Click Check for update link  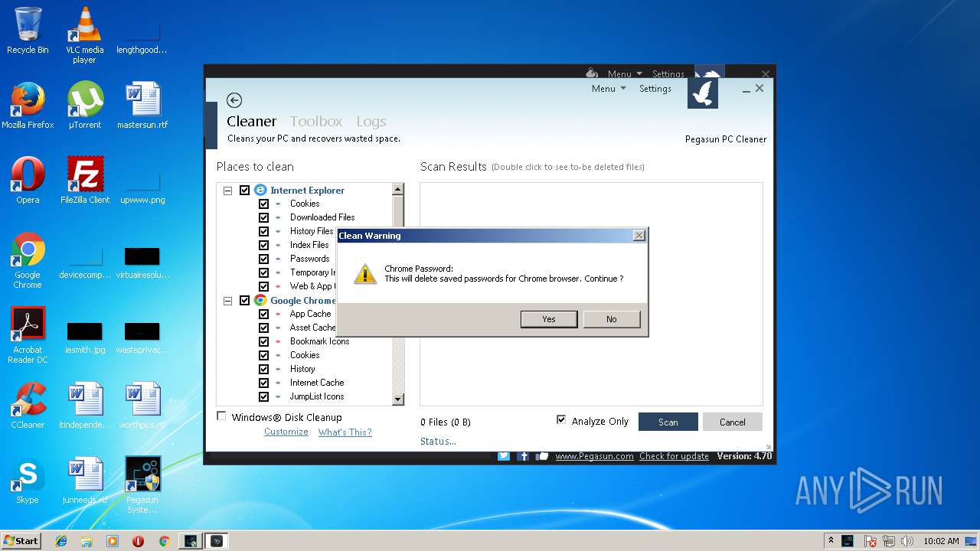674,456
